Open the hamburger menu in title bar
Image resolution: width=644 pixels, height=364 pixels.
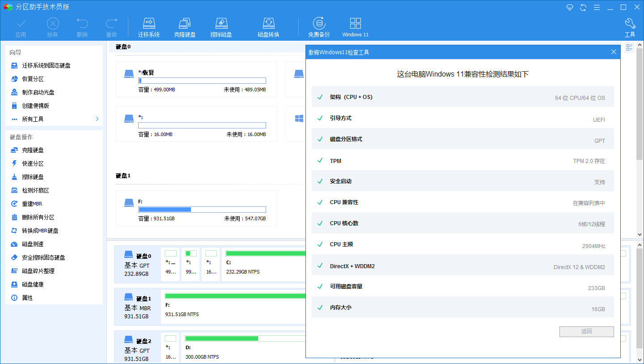point(597,7)
